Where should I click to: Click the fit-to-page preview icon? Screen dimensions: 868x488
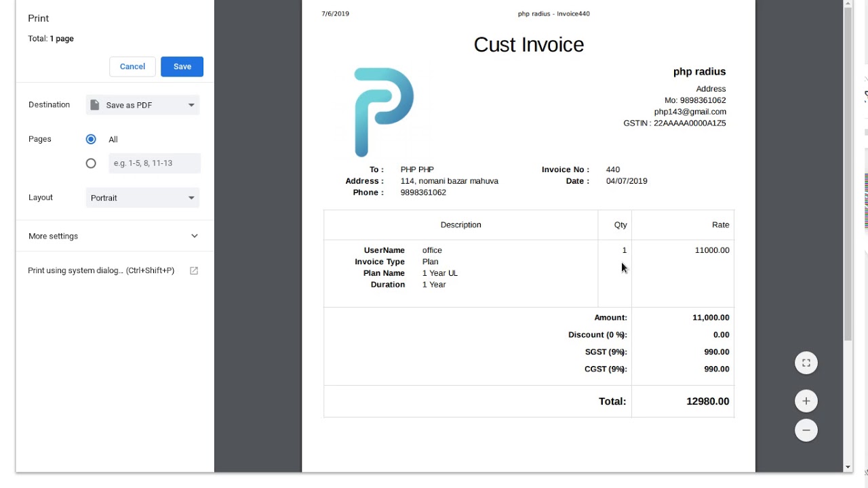[x=806, y=363]
